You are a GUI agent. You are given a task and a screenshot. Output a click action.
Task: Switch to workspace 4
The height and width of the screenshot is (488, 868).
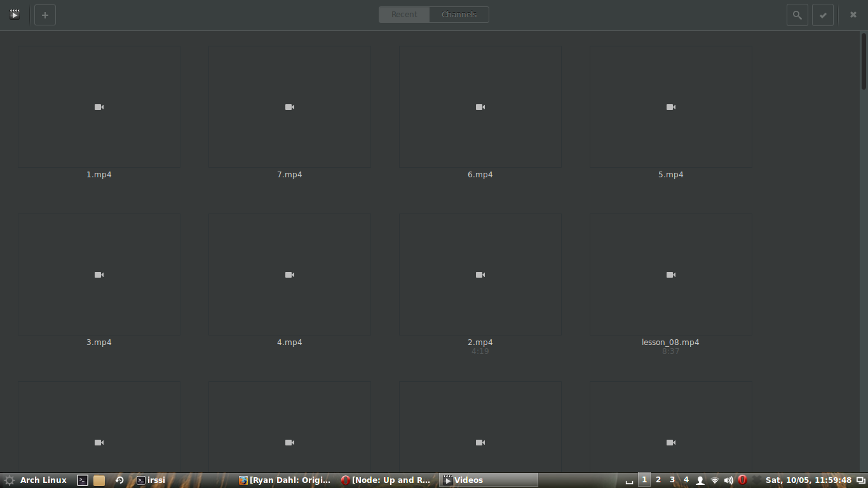(686, 480)
